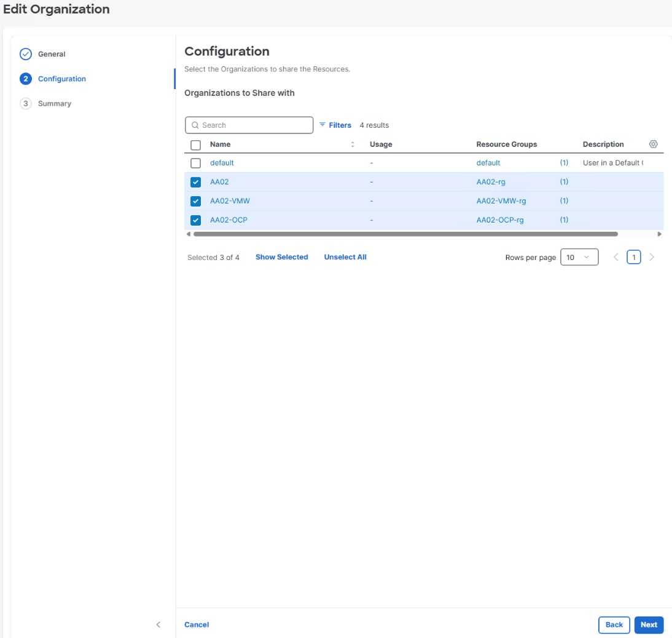Viewport: 672px width, 638px height.
Task: Click the (1) count in AA02-OCP row
Action: pyautogui.click(x=564, y=219)
